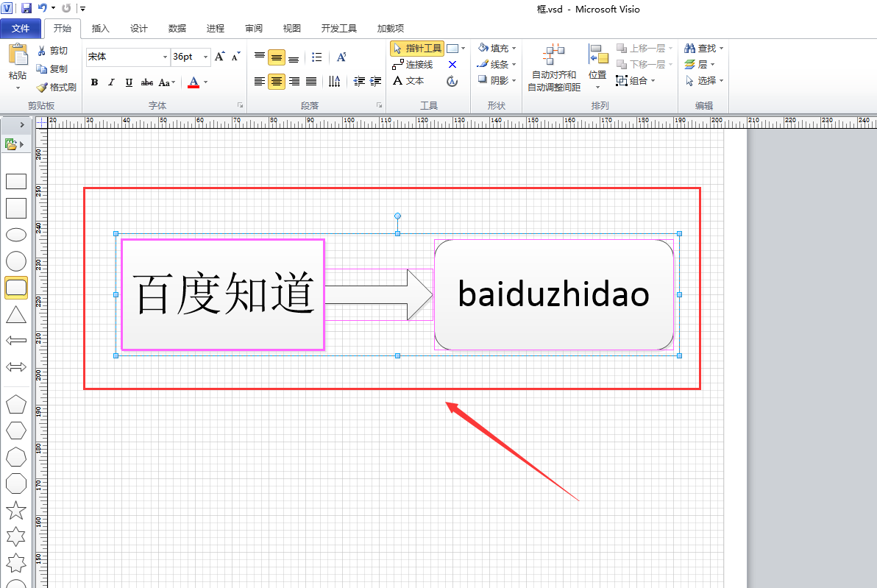Toggle align middle vertical alignment
Image resolution: width=877 pixels, height=588 pixels.
tap(277, 57)
